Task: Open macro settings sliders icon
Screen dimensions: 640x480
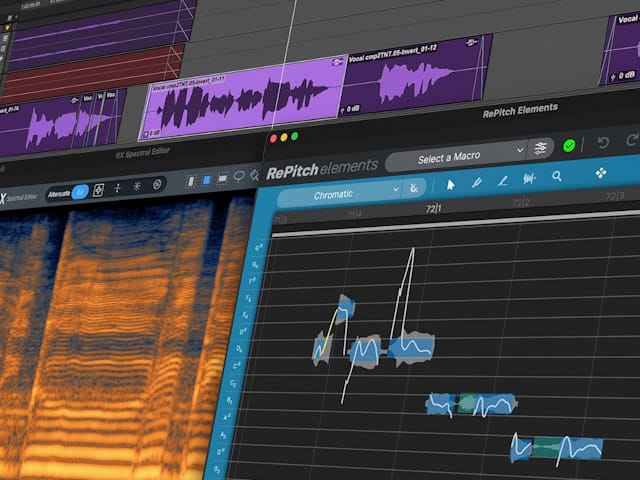Action: (540, 148)
